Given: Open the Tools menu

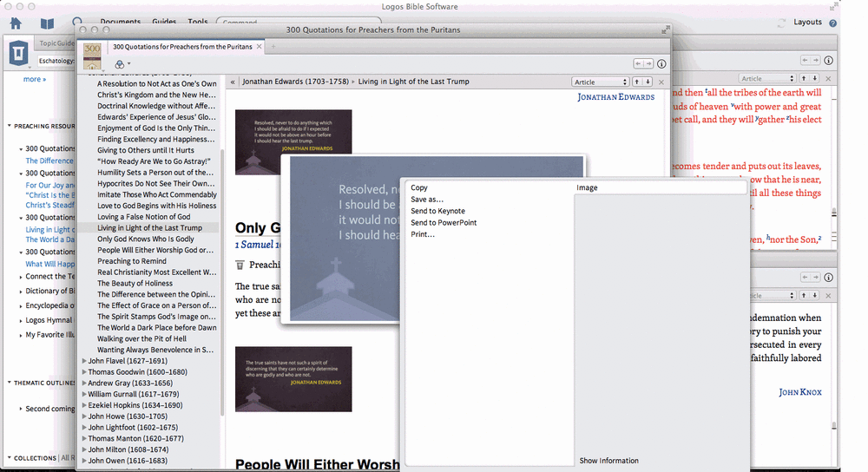Looking at the screenshot, I should coord(198,23).
